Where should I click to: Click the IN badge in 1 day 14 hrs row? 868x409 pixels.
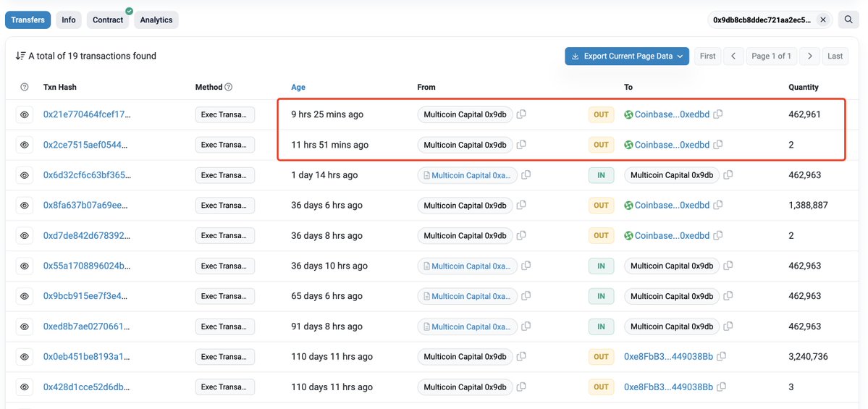coord(601,175)
